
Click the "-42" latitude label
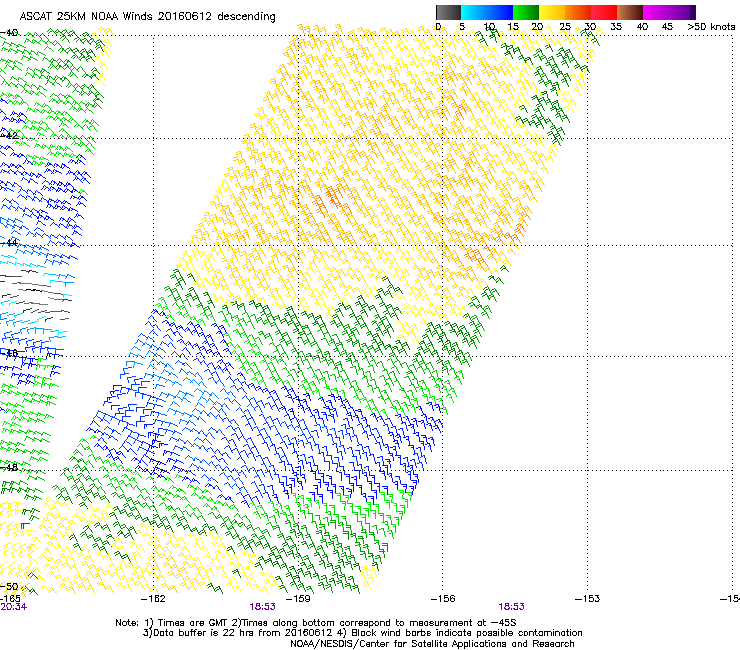point(9,136)
